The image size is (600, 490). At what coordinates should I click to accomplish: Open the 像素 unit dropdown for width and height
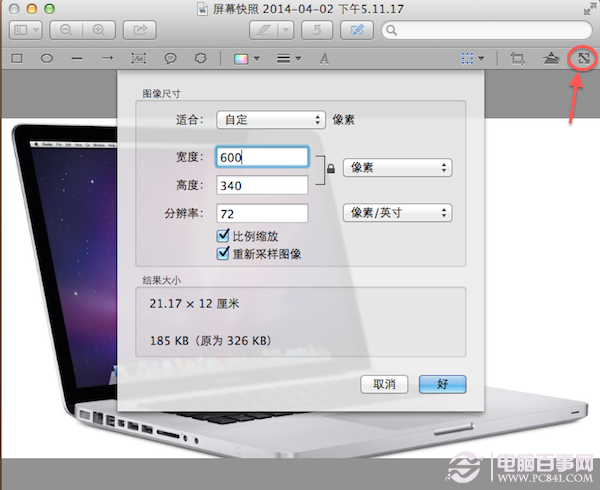pyautogui.click(x=397, y=167)
